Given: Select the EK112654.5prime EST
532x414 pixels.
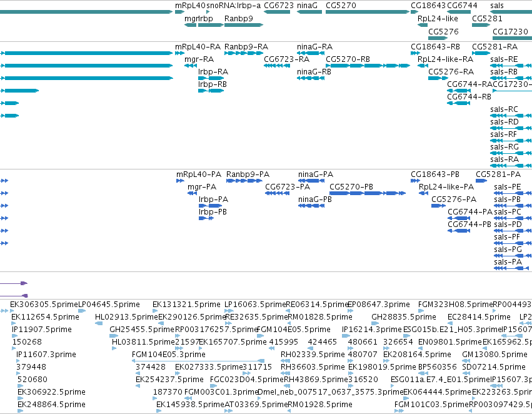Looking at the screenshot, I should [x=14, y=323].
